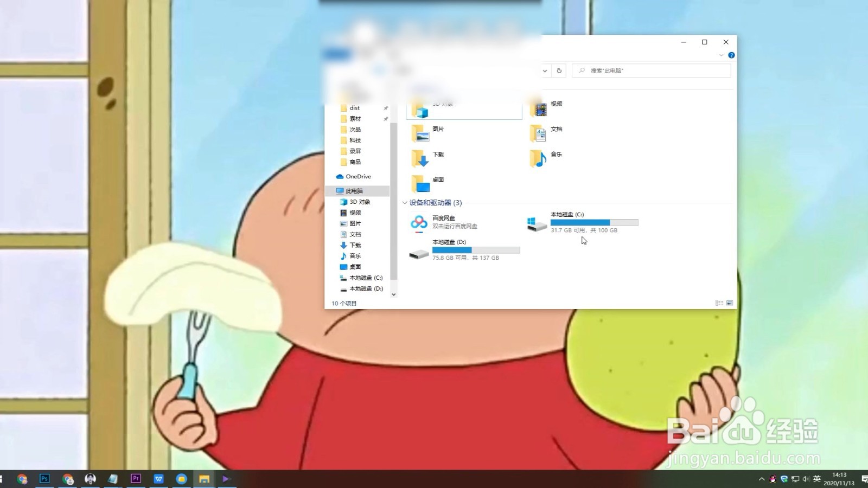The height and width of the screenshot is (488, 868).
Task: Click the navigation pane scrollbar thumb
Action: tap(394, 201)
